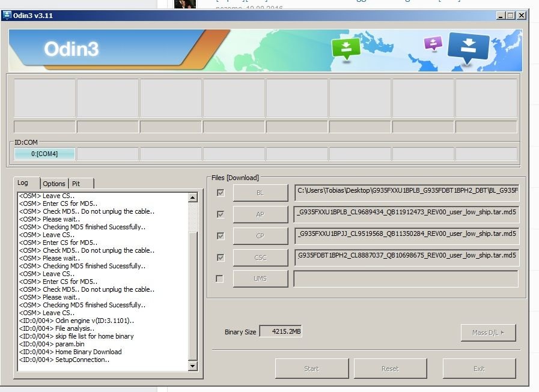Click the UMS file button
Screen dimensions: 539x392
pos(260,279)
